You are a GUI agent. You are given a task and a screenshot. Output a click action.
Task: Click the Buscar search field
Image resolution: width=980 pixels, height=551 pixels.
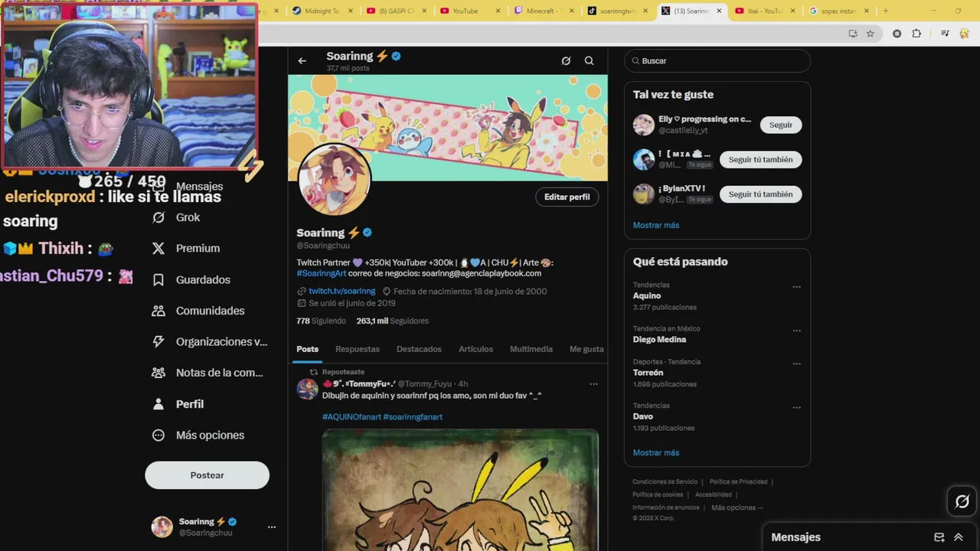point(717,60)
